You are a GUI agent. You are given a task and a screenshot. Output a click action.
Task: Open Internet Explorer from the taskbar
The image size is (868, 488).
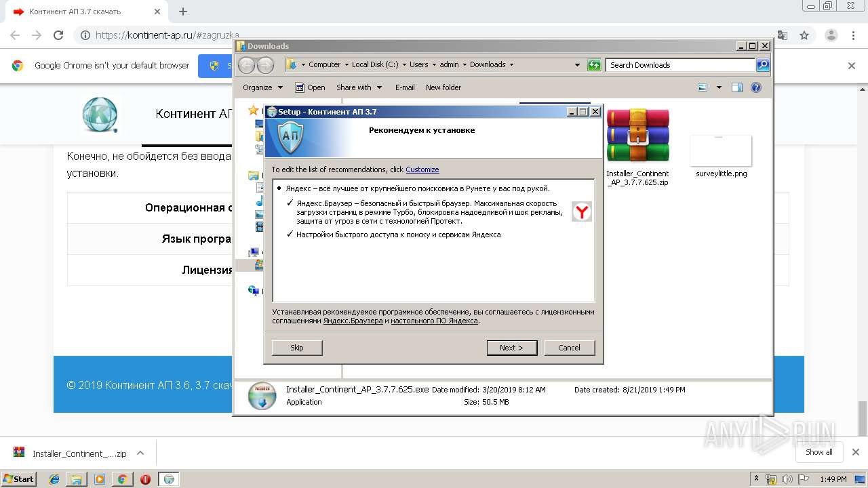(54, 479)
